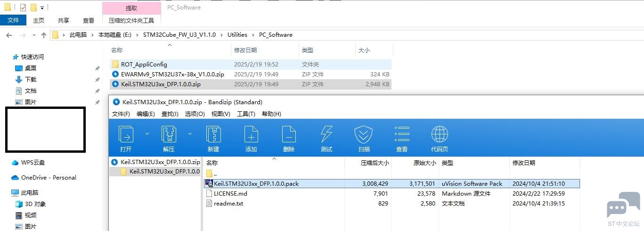Screen dimensions: 644x231
Task: Click PC_Software breadcrumb in address bar
Action: click(276, 35)
